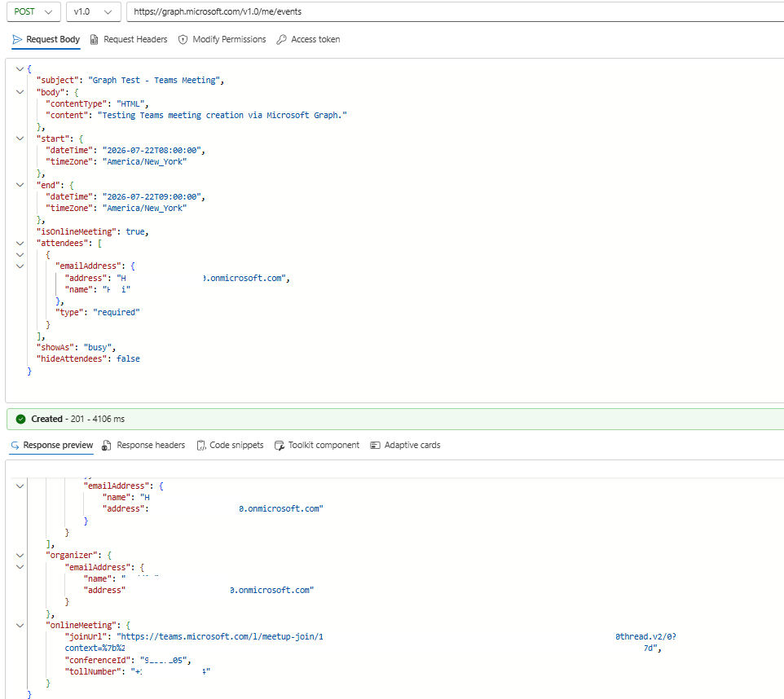Open the Access token tab
Viewport: 784px width, 699px height.
[x=309, y=39]
